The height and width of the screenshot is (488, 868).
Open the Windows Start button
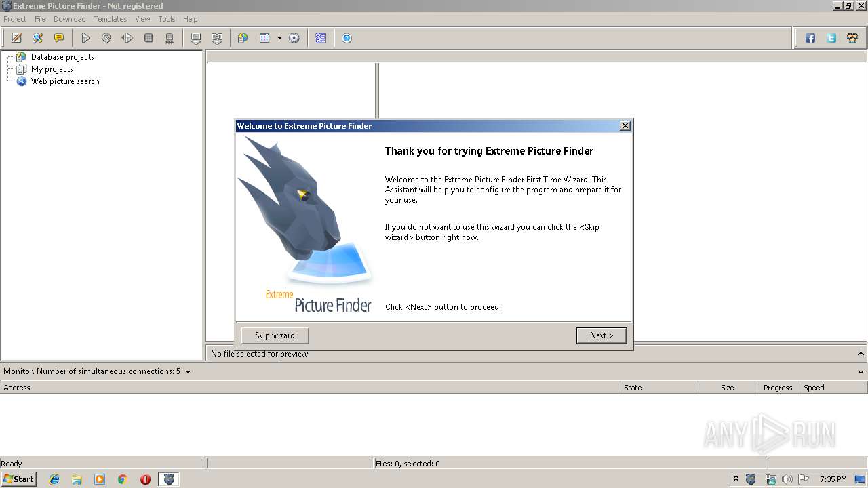(x=18, y=479)
